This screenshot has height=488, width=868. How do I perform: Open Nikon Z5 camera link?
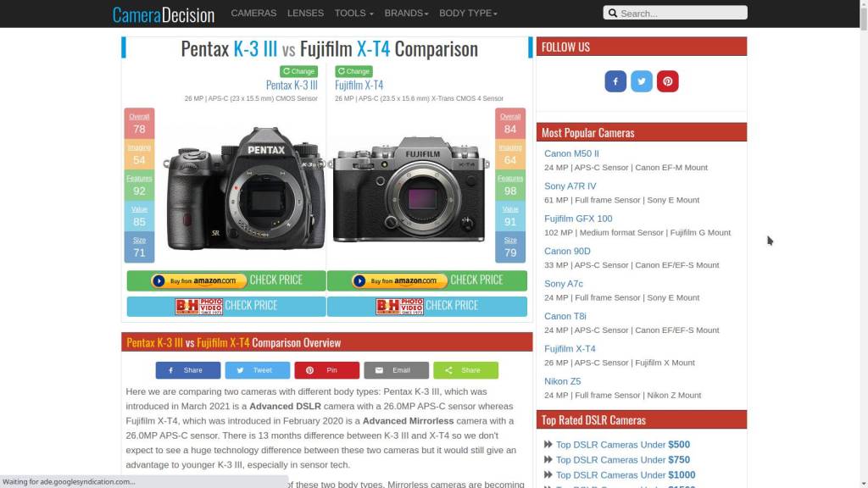[563, 382]
